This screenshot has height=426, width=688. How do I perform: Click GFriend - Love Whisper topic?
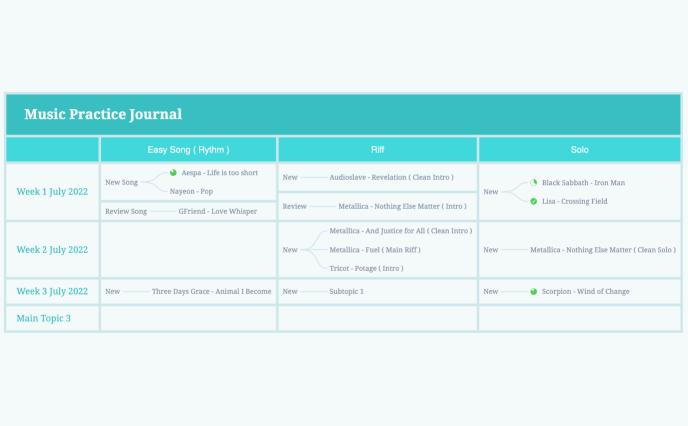[x=217, y=212]
